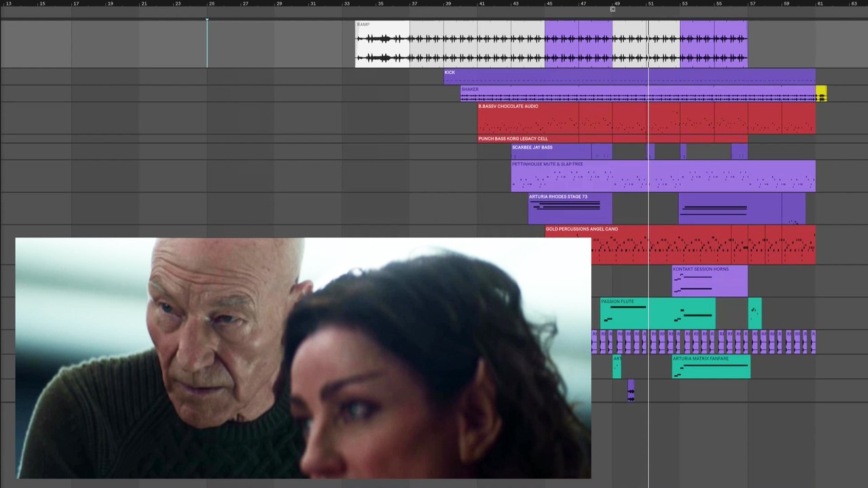Click bar 37 on the timeline ruler
This screenshot has width=868, height=488.
414,4
